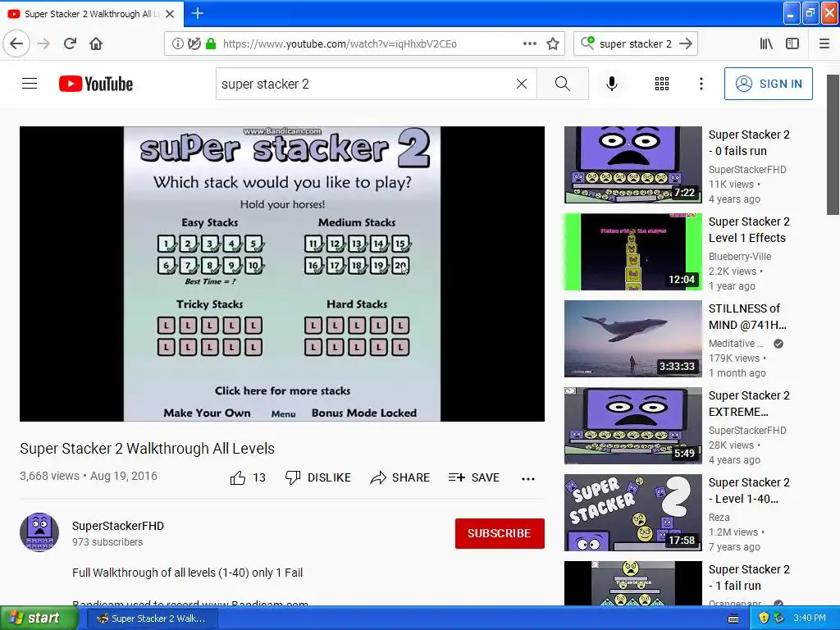Click the SuperStackerFHD channel name

[x=118, y=526]
